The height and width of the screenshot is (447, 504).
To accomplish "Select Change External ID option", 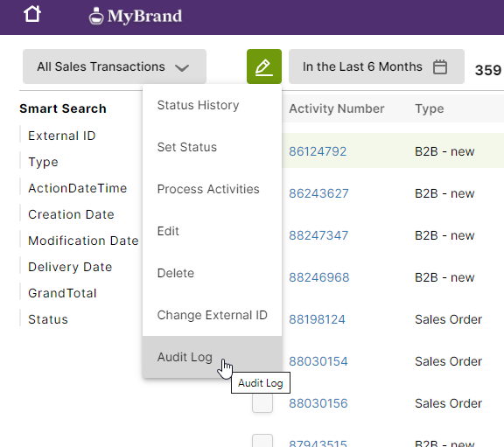I will click(x=212, y=315).
